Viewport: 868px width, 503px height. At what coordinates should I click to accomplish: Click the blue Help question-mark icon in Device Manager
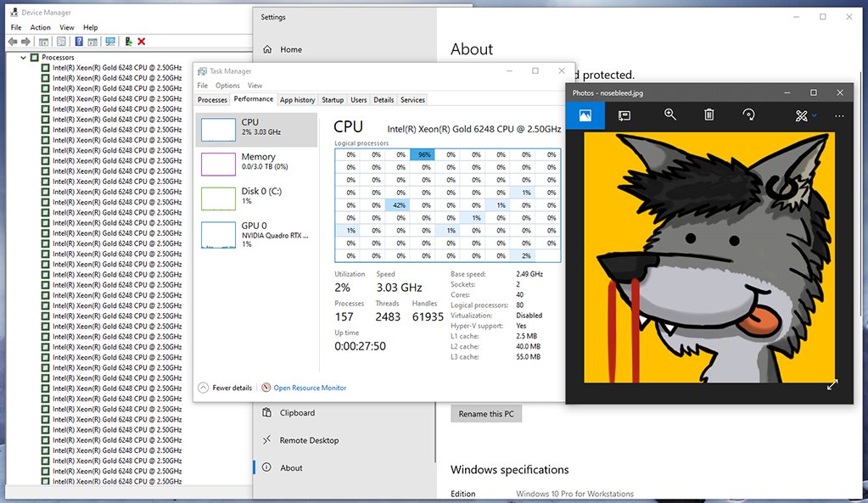pos(79,42)
